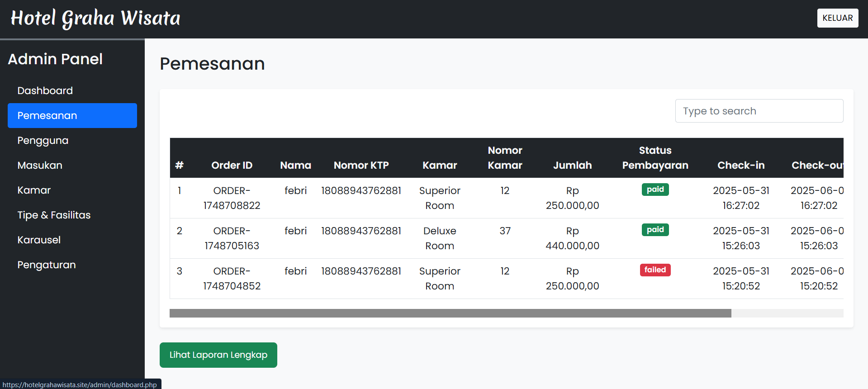Open the Dashboard sidebar menu
Screen dimensions: 868x389
[x=45, y=90]
